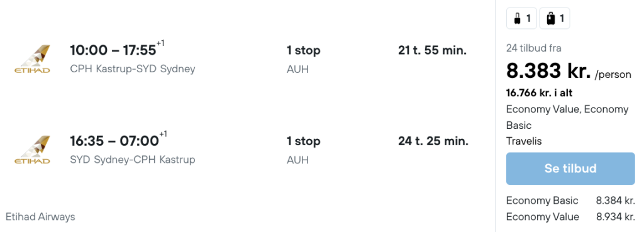Click the Etihad logo on outbound flight
Screen dimensions: 644x232
(32, 58)
